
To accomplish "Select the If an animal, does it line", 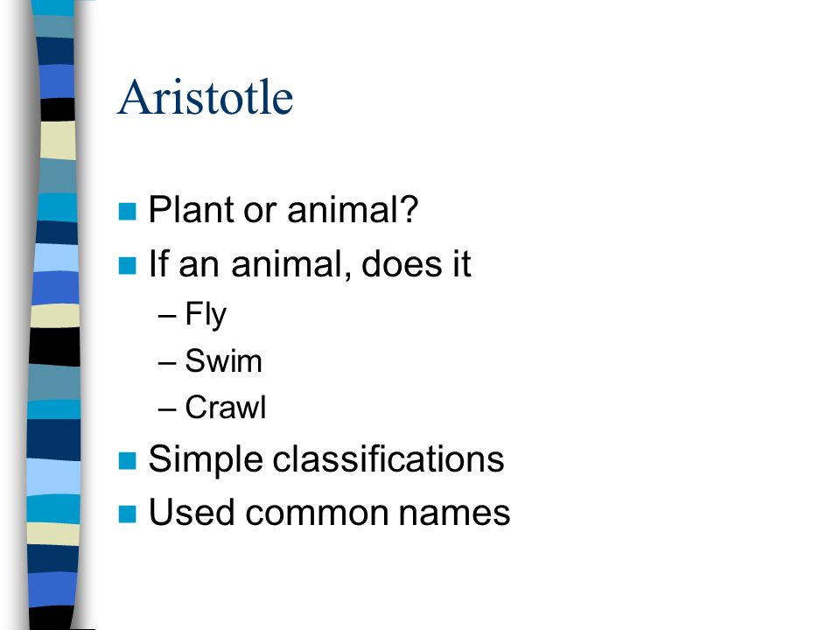I will click(x=310, y=264).
